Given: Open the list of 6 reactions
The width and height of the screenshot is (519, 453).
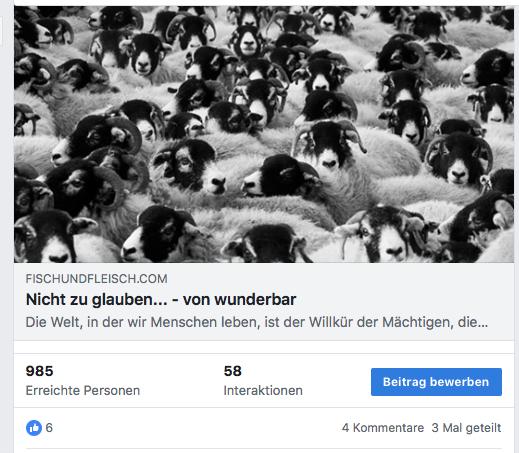Looking at the screenshot, I should coord(49,428).
